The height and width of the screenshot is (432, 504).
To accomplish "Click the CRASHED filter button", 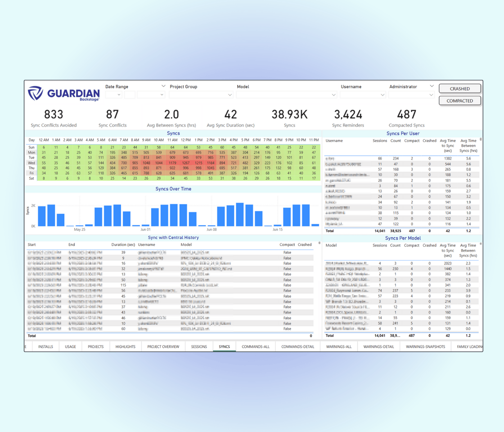I will pos(460,88).
